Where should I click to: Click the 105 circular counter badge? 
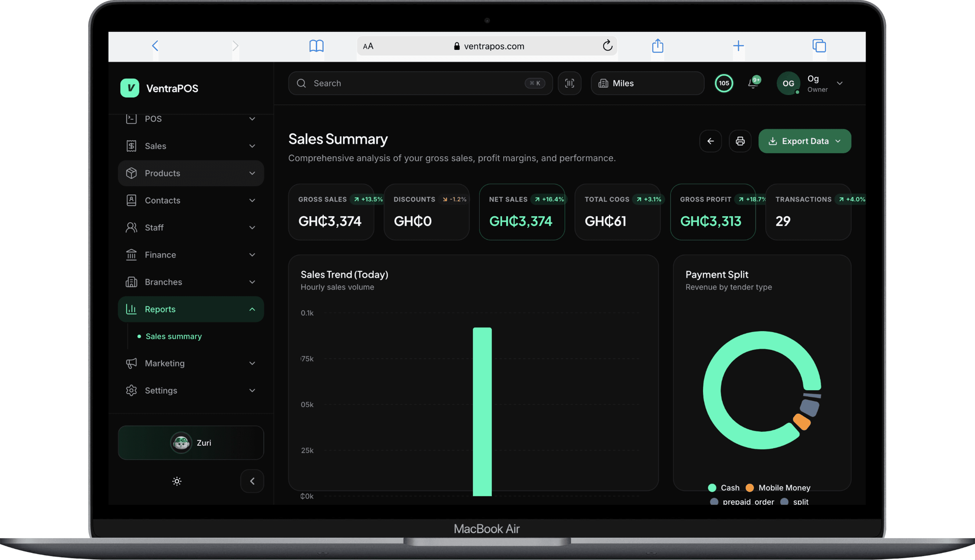(x=724, y=83)
